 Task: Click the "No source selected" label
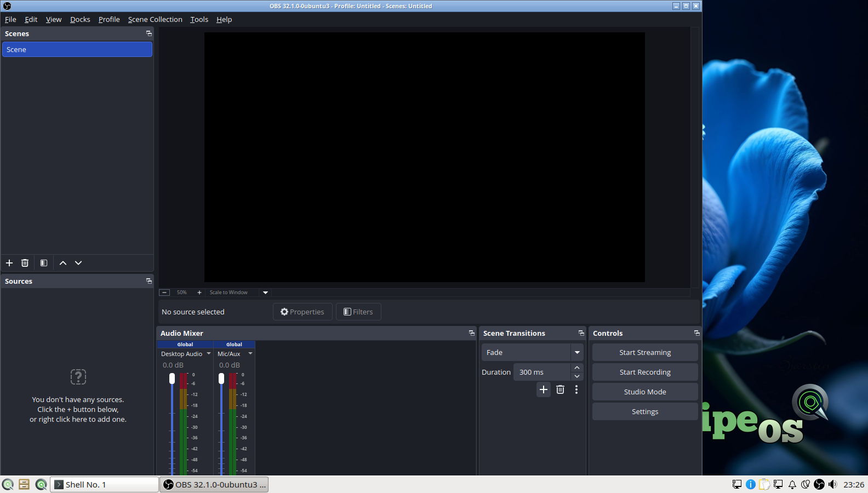coord(193,312)
